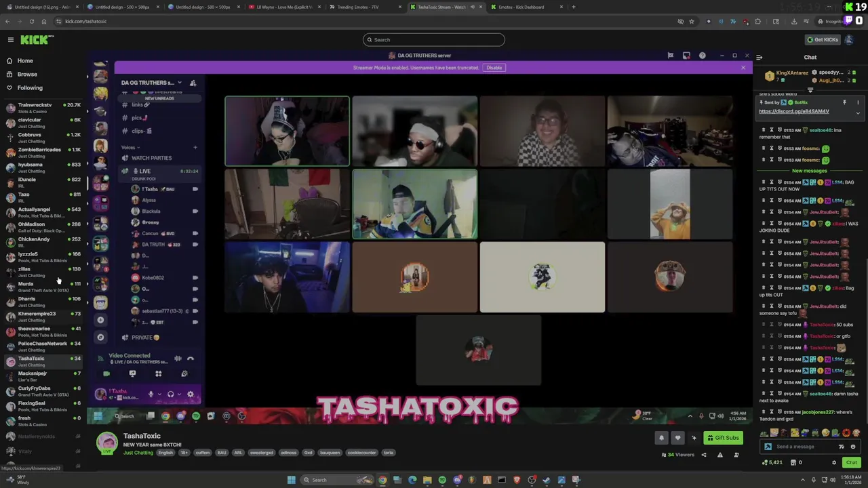The width and height of the screenshot is (868, 488).
Task: Open Discord user settings gear
Action: pyautogui.click(x=191, y=394)
